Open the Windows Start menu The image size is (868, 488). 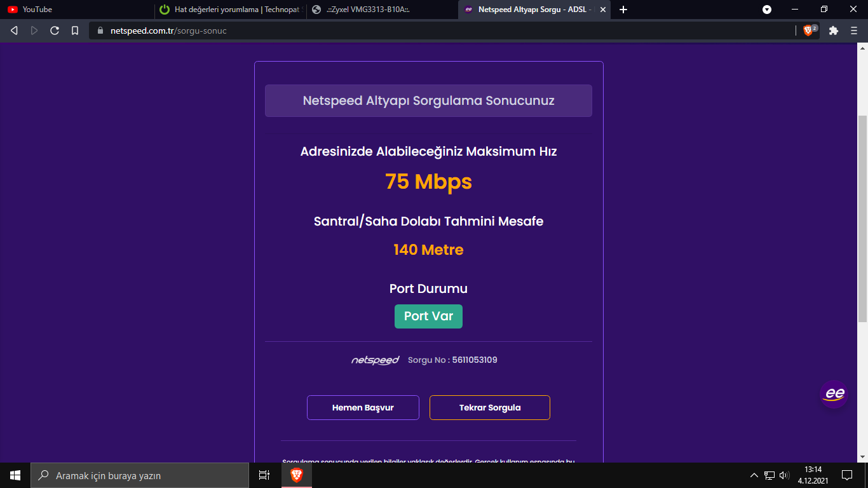pyautogui.click(x=15, y=475)
